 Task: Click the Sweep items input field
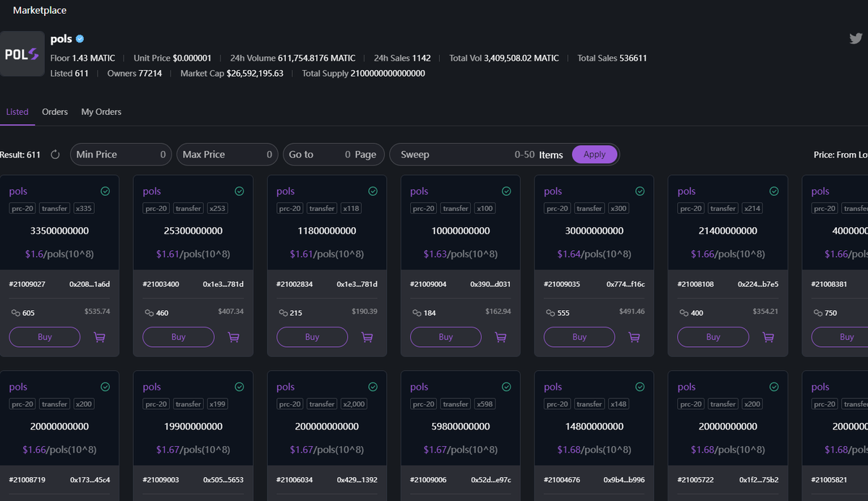pos(504,155)
